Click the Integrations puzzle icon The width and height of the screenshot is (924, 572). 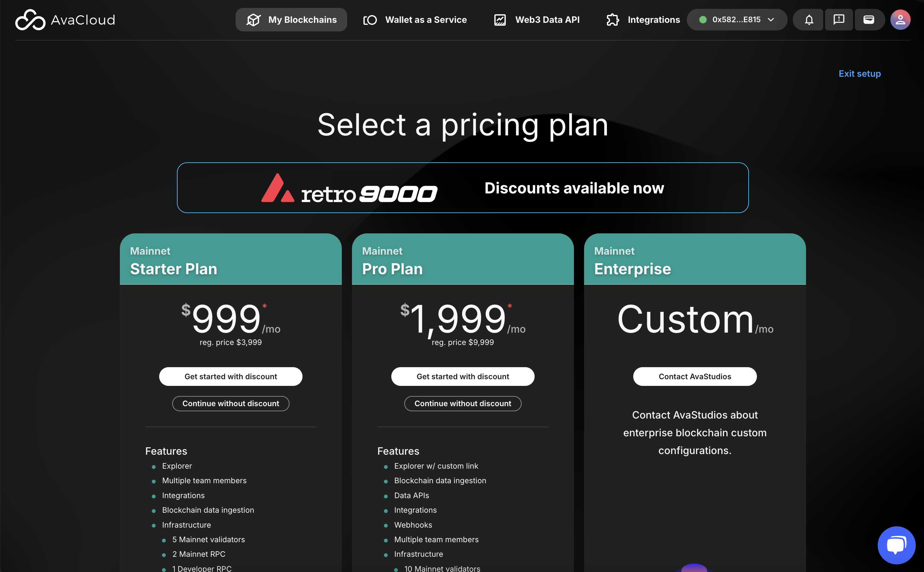(613, 20)
